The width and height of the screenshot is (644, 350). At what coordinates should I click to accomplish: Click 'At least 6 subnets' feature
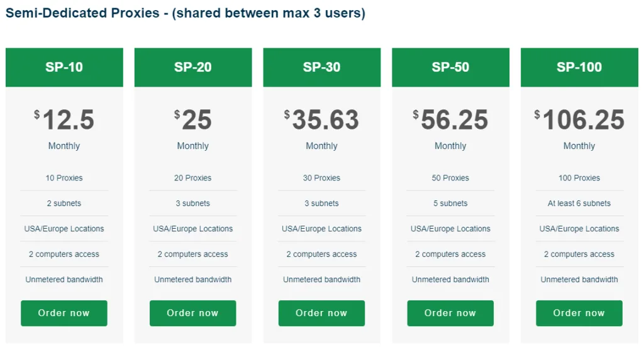tap(579, 204)
